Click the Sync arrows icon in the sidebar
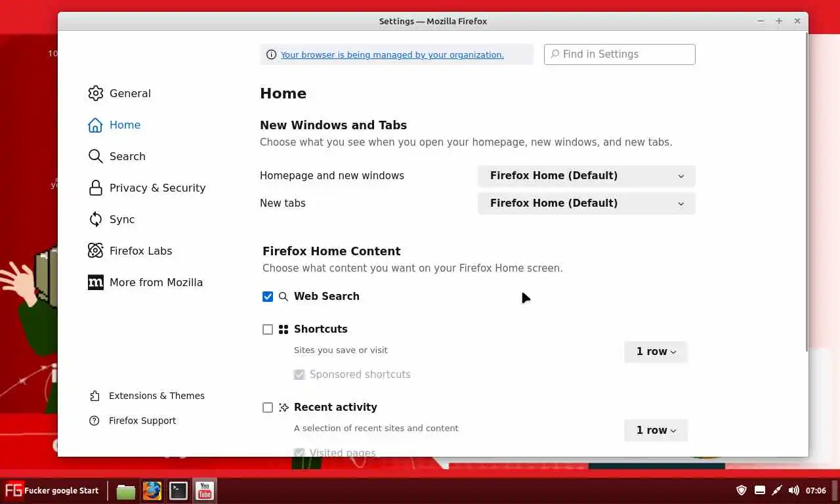 (x=96, y=219)
